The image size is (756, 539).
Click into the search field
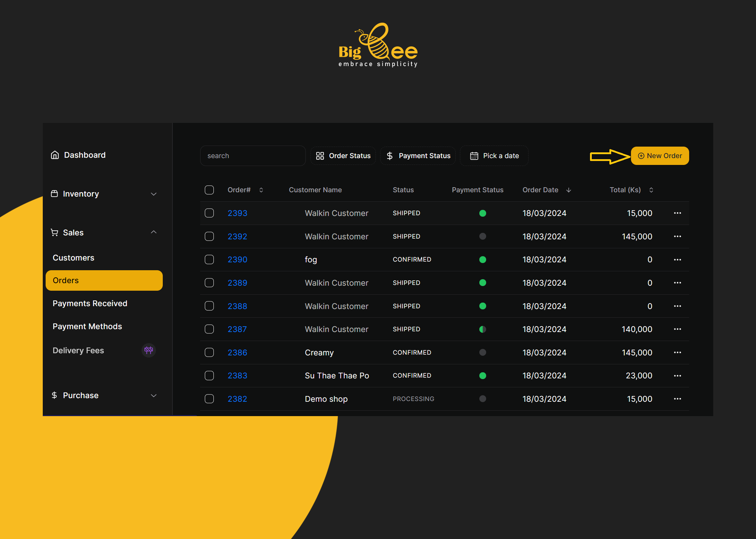(253, 156)
